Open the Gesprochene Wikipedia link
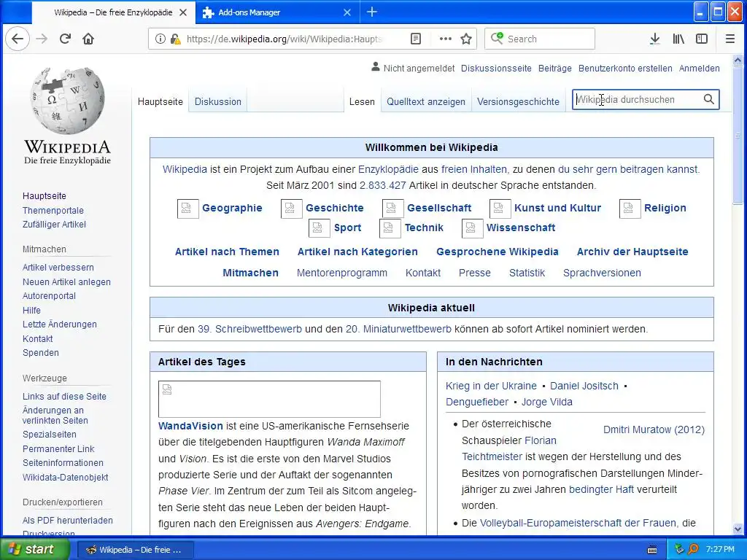This screenshot has width=747, height=560. coord(497,252)
